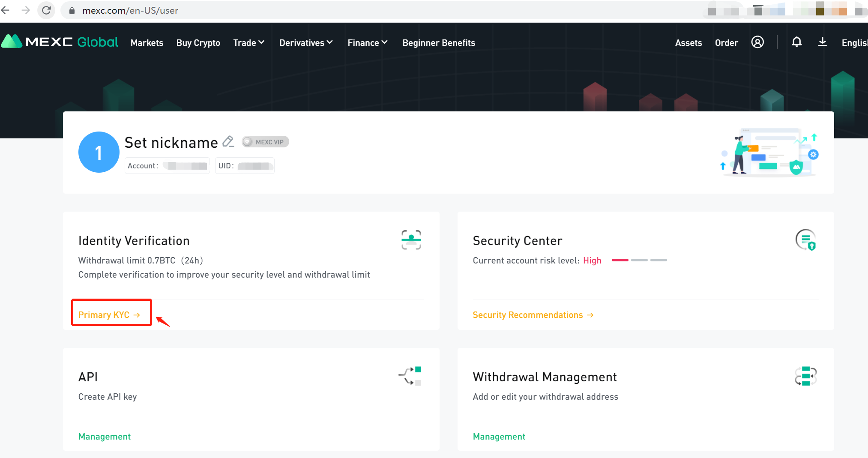Click the Withdrawal Management icon
The image size is (868, 458).
[x=806, y=376]
